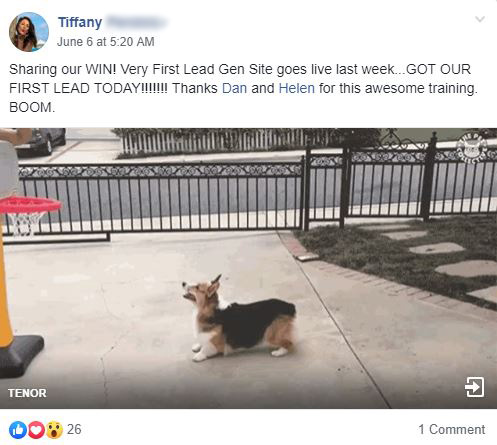
Task: Visit Helen's tagged profile link
Action: point(297,88)
